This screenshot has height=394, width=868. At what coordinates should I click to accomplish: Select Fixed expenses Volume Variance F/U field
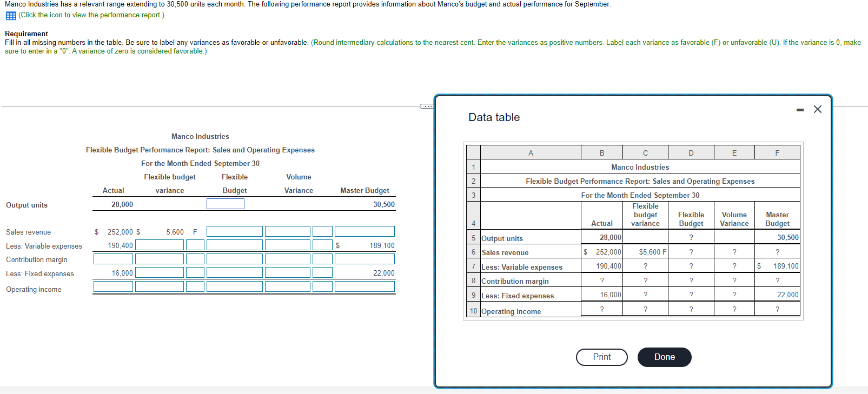[x=322, y=272]
